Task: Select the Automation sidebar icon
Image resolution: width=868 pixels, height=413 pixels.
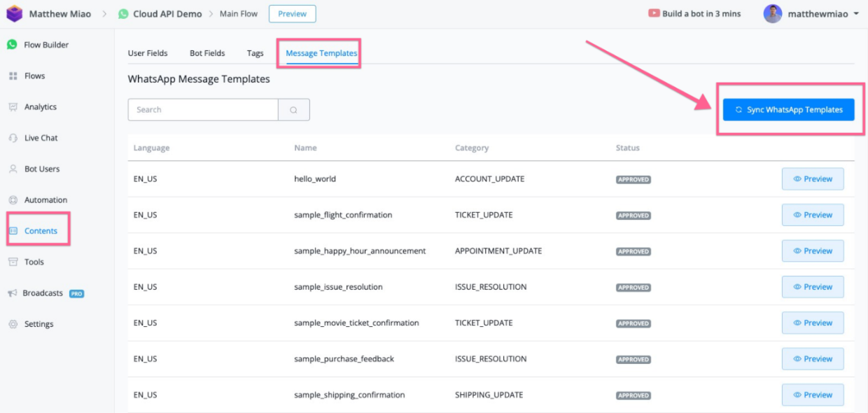Action: pyautogui.click(x=13, y=200)
